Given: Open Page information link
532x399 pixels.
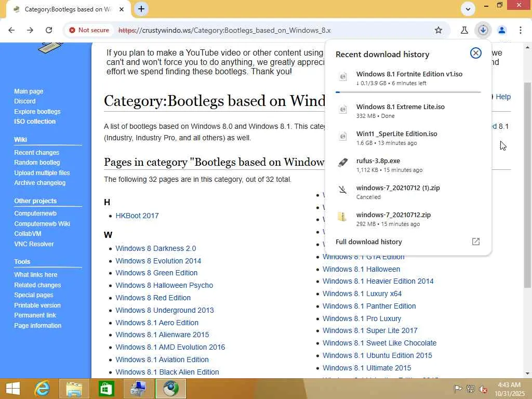Looking at the screenshot, I should 37,325.
